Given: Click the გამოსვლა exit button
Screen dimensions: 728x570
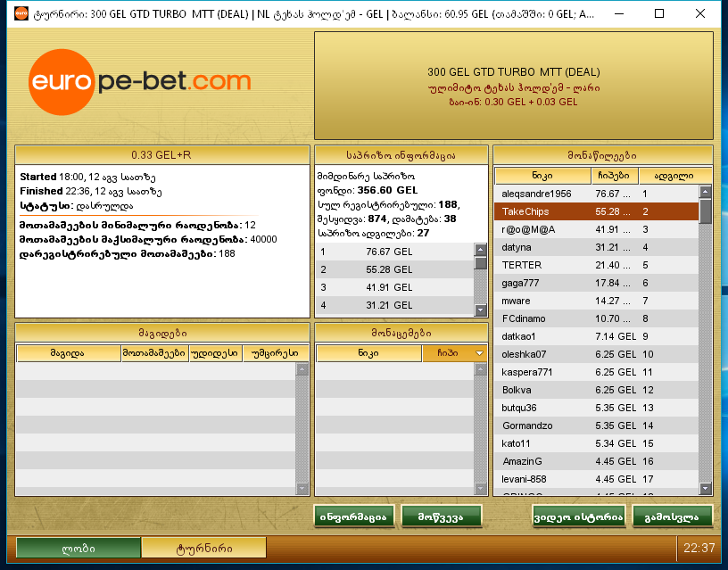Looking at the screenshot, I should 673,516.
